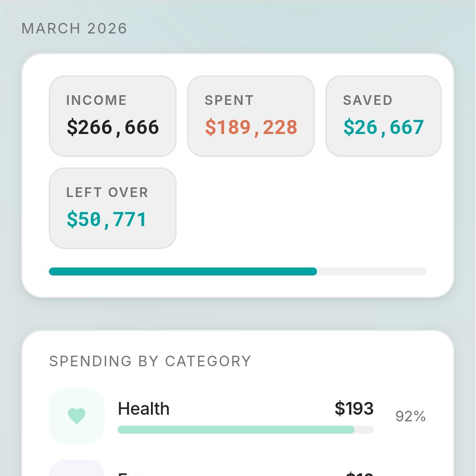This screenshot has width=476, height=476.
Task: Select the MARCH 2026 month label
Action: click(x=74, y=29)
